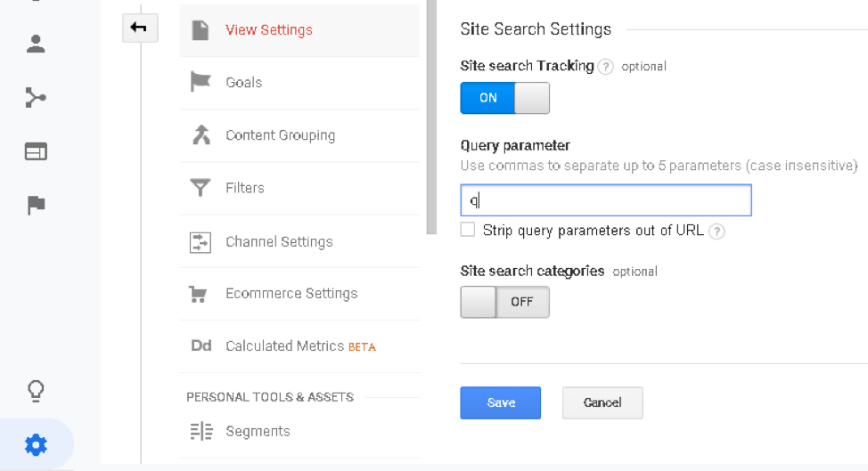
Task: Open the Acquisition branching arrows icon
Action: click(36, 98)
